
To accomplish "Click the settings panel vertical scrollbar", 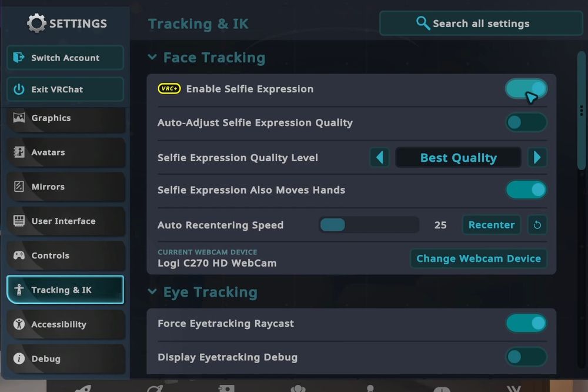I will click(582, 111).
